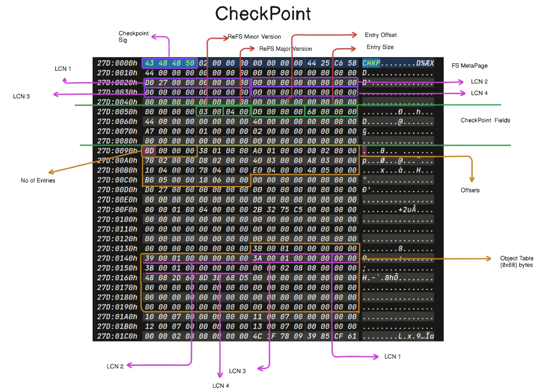The image size is (540, 392).
Task: Select the Entry Offset annotation
Action: [x=380, y=35]
